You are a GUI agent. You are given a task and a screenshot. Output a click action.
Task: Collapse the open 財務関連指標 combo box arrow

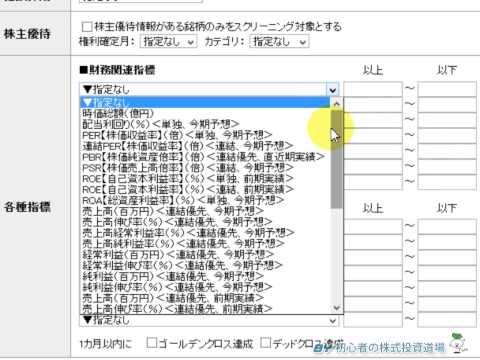click(332, 90)
